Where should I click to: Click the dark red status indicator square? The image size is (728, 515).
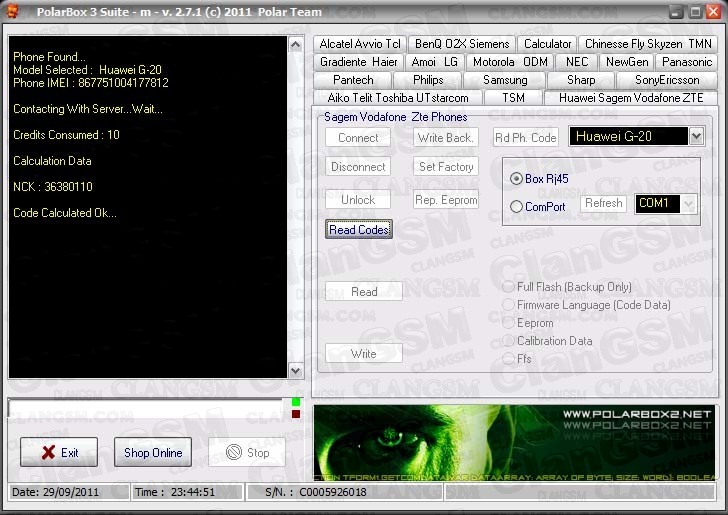[296, 414]
